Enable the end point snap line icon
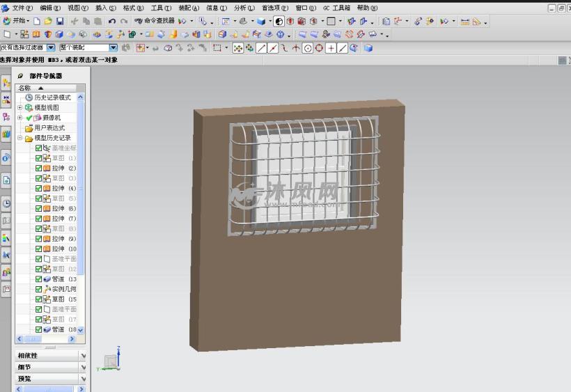The image size is (571, 392). [x=261, y=48]
